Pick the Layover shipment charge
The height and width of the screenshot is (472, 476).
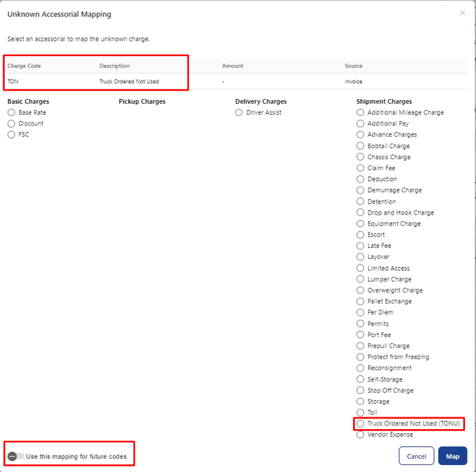pos(360,257)
